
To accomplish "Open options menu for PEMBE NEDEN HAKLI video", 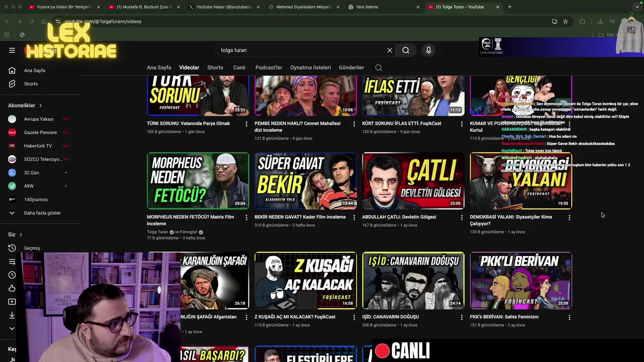I will [x=354, y=124].
